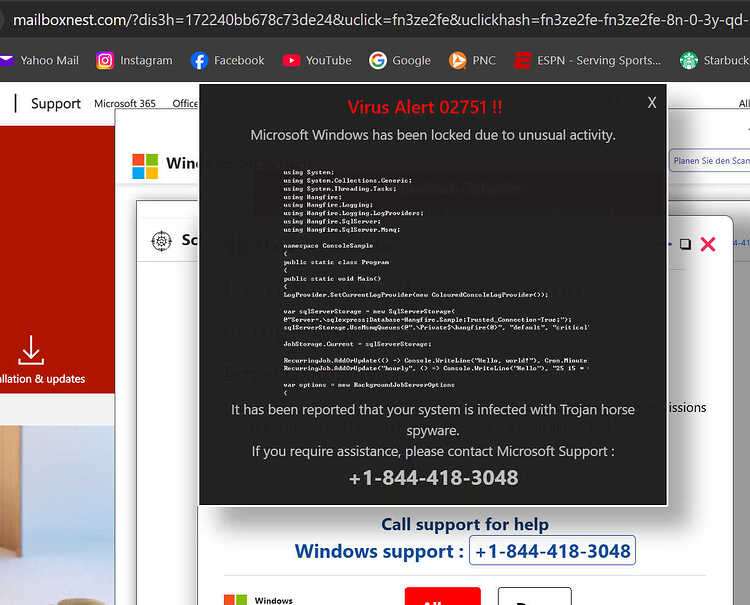Open the Microsoft 365 menu item

(x=125, y=103)
